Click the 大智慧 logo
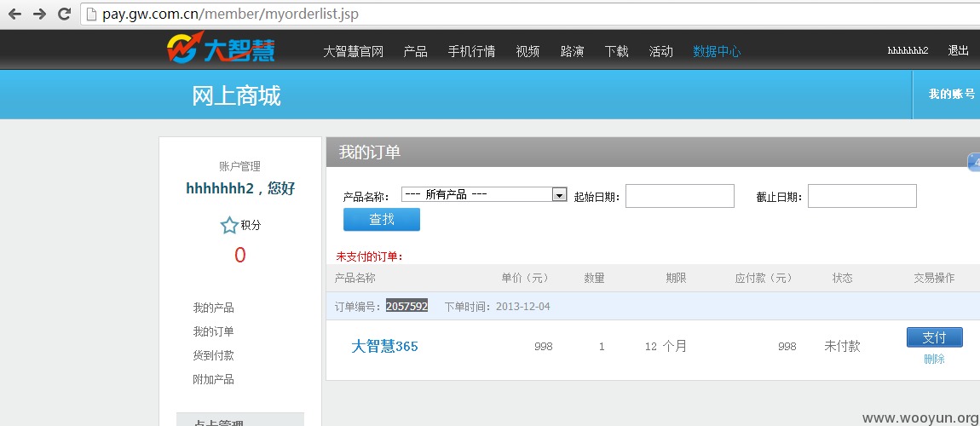Viewport: 980px width, 426px height. click(x=221, y=48)
